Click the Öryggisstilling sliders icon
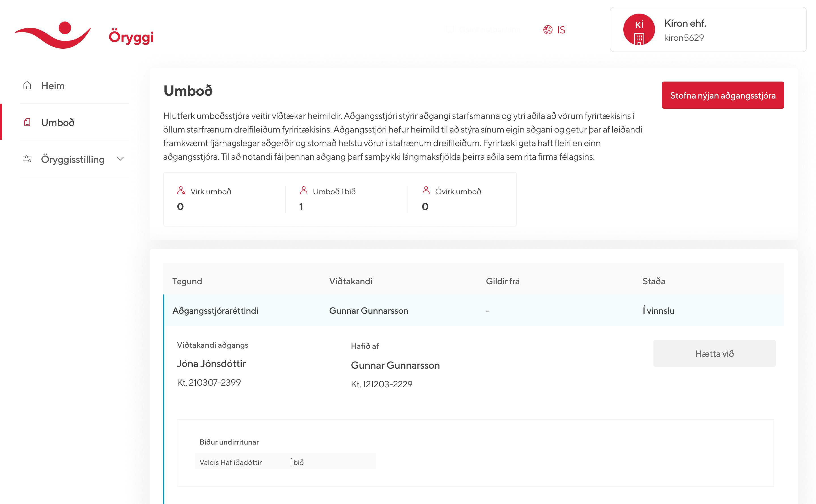 click(27, 159)
